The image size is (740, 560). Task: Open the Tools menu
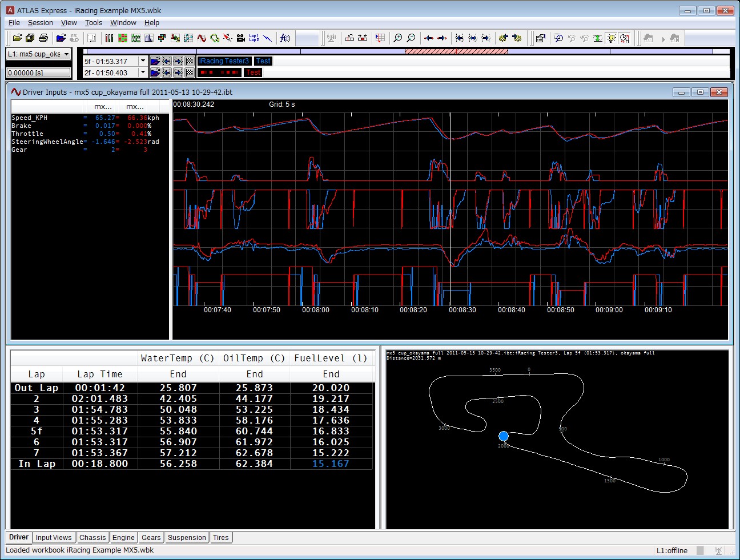94,23
